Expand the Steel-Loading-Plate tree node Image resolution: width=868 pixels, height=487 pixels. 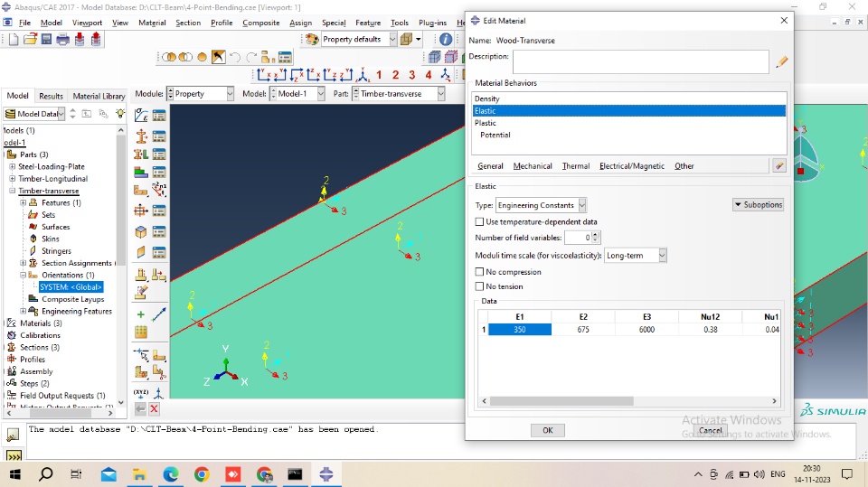pos(12,166)
